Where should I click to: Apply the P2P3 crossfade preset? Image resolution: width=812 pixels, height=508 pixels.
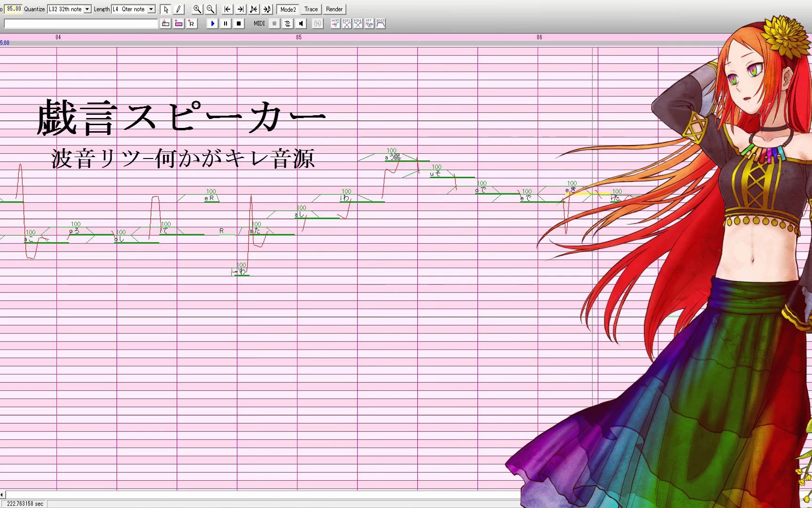pyautogui.click(x=347, y=24)
